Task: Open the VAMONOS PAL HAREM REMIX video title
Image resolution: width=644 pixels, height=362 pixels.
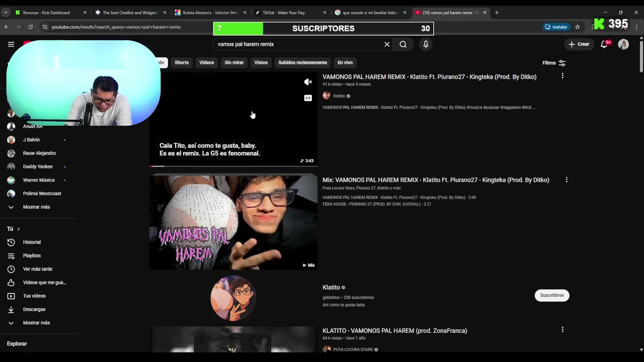Action: click(429, 77)
